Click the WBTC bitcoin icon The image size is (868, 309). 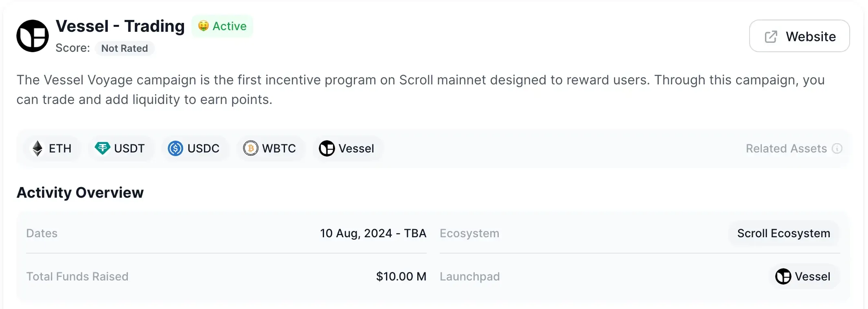251,148
